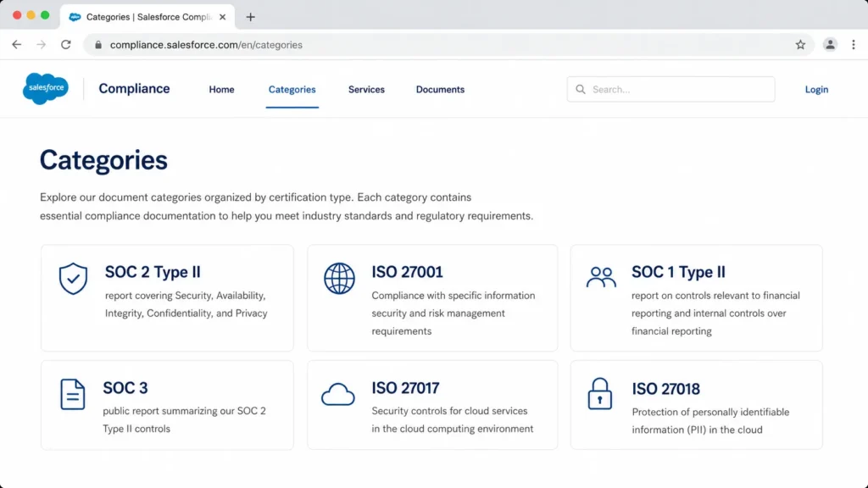Click the shield icon on SOC 2 Type II card

click(x=73, y=278)
